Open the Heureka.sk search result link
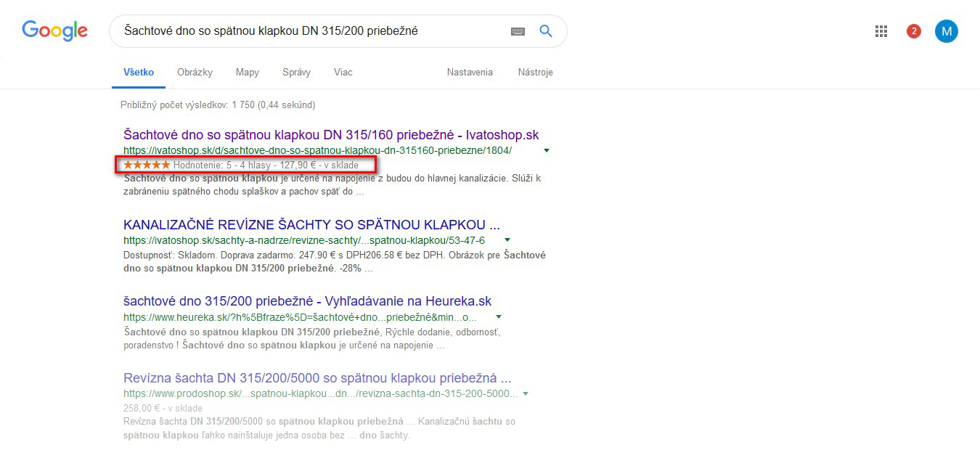Viewport: 980px width, 458px height. (x=307, y=301)
